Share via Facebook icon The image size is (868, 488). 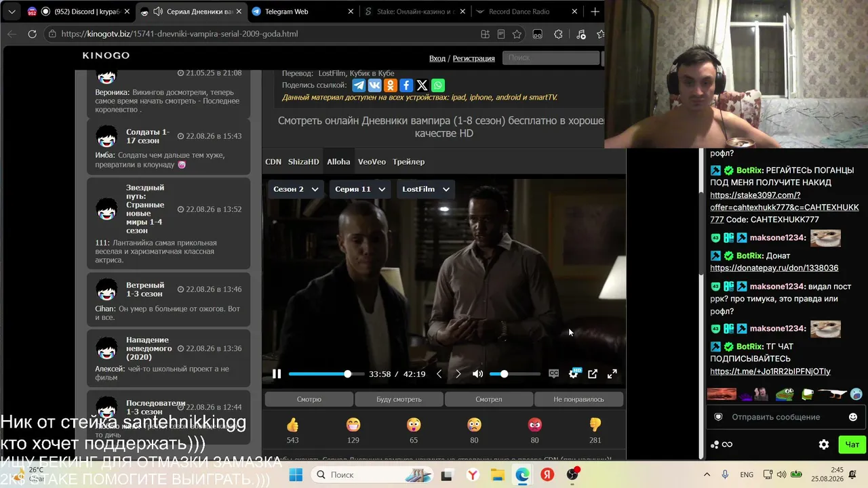point(406,85)
